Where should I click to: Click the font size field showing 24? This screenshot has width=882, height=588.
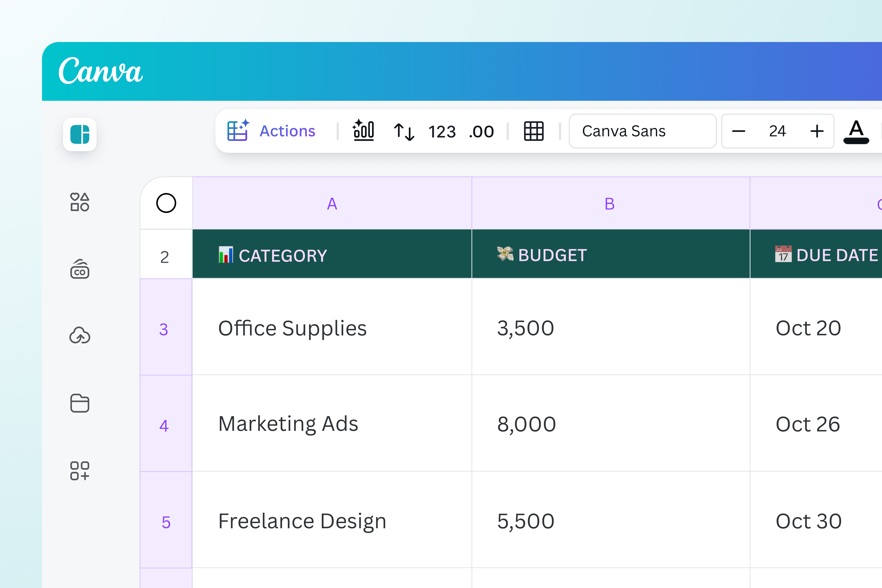pyautogui.click(x=777, y=131)
